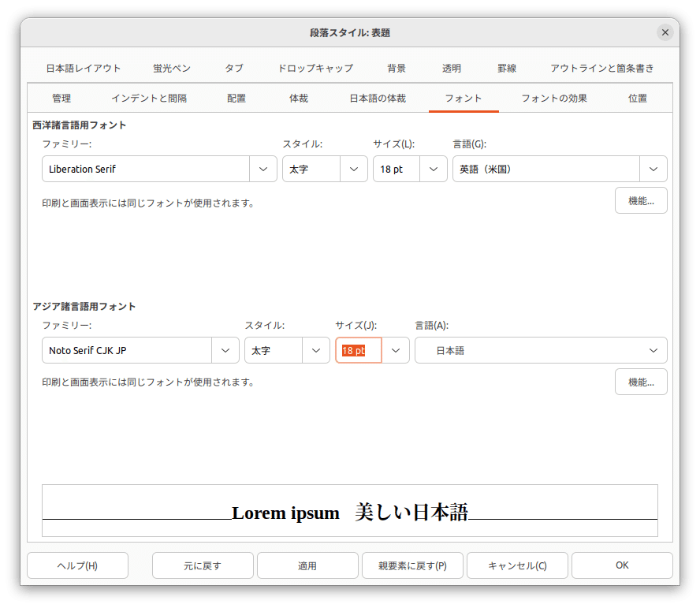700x608 pixels.
Task: Select the 背景 tab
Action: click(397, 68)
